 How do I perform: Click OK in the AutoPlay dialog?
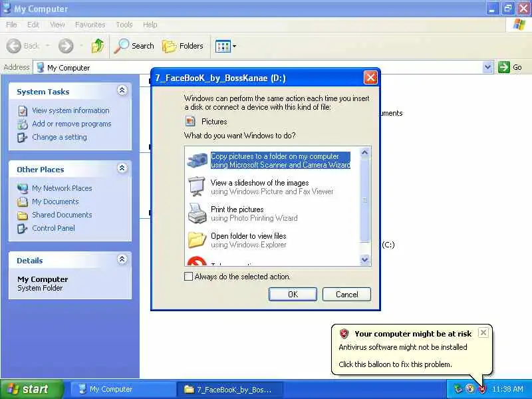tap(293, 294)
